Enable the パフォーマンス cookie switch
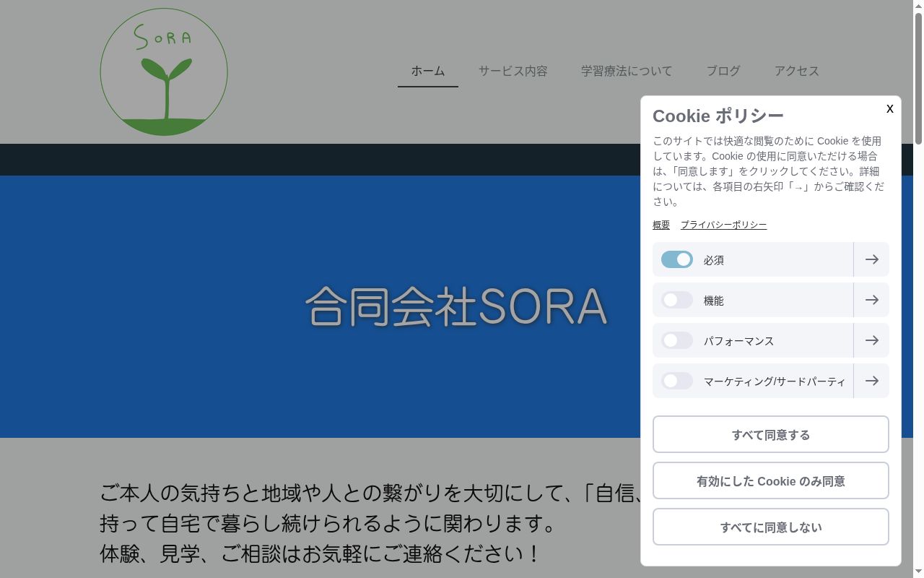Viewport: 924px width, 578px height. click(677, 340)
